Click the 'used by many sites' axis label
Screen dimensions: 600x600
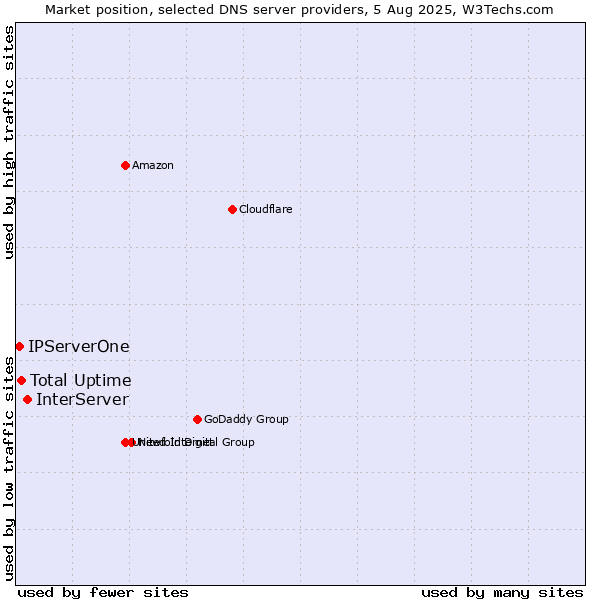502,593
